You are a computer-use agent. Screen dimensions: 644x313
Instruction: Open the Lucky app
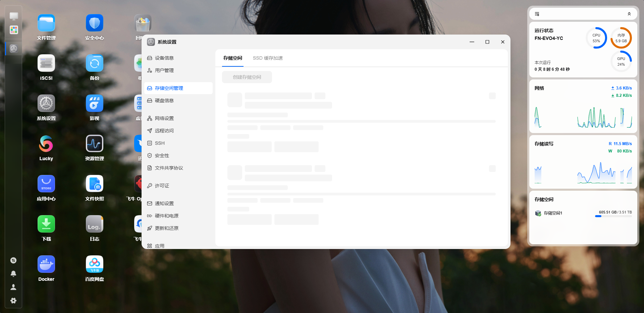point(46,144)
